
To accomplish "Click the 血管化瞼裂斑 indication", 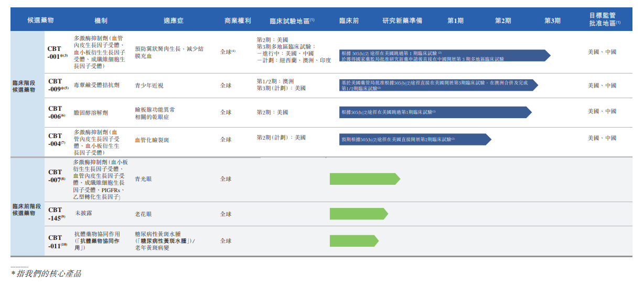I will coord(152,140).
